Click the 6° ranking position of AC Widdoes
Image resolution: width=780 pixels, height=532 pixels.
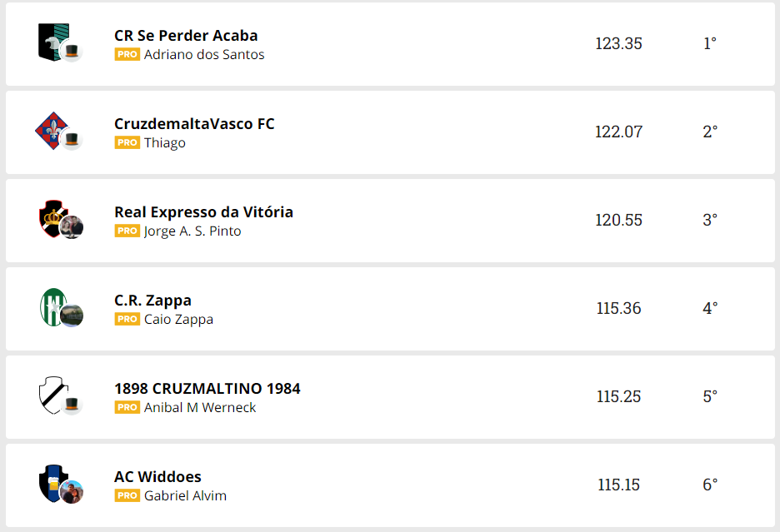(x=710, y=485)
